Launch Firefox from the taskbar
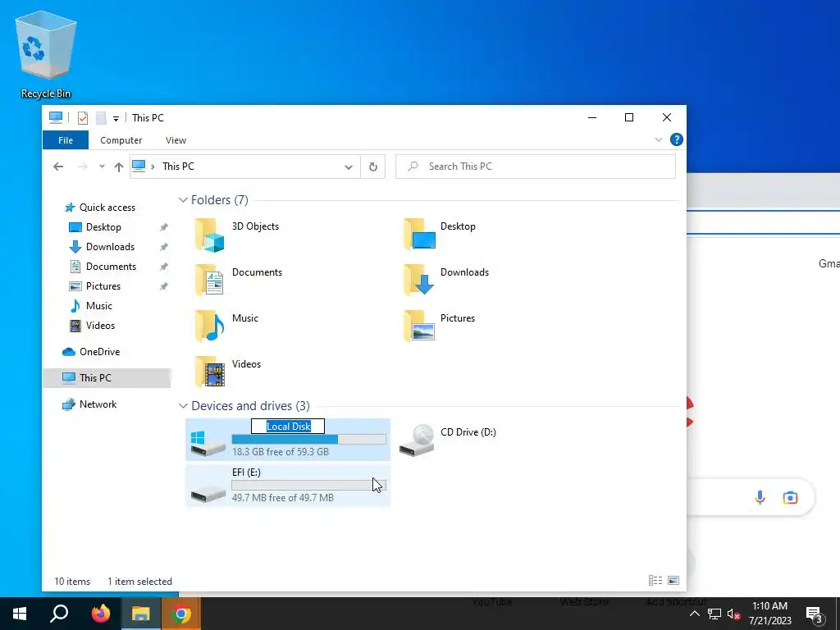840x630 pixels. tap(100, 614)
